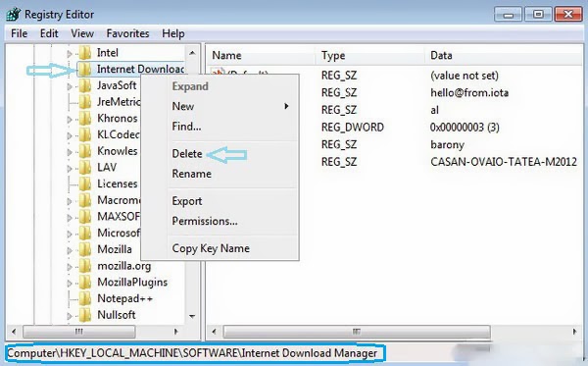Click the values pane scroll right arrow
This screenshot has width=588, height=366.
pos(574,332)
